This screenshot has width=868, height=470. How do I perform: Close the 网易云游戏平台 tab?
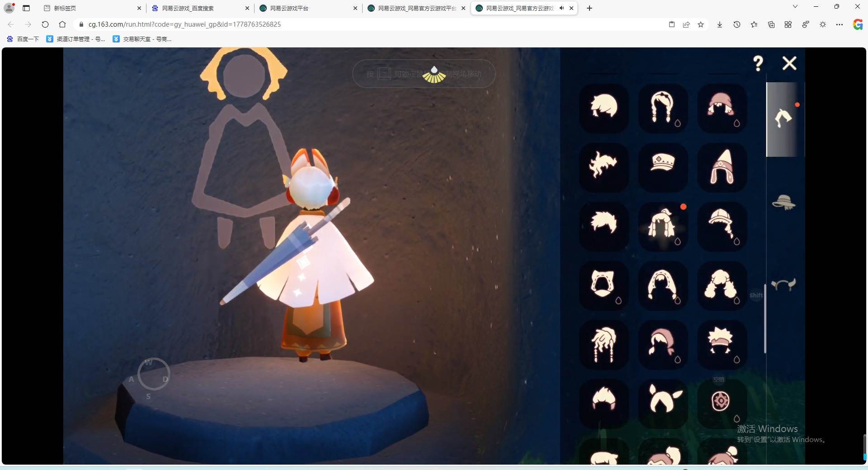[x=355, y=8]
